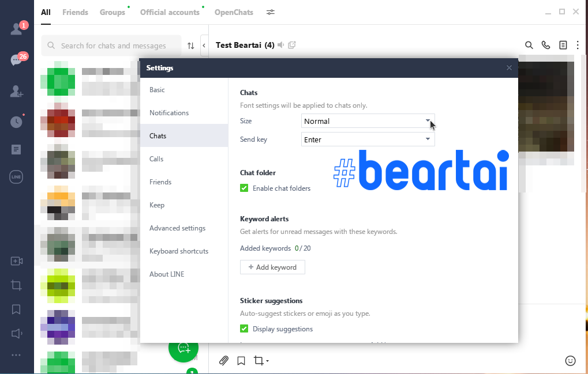Click the mute speaker icon beside Test Beartai

click(x=280, y=45)
